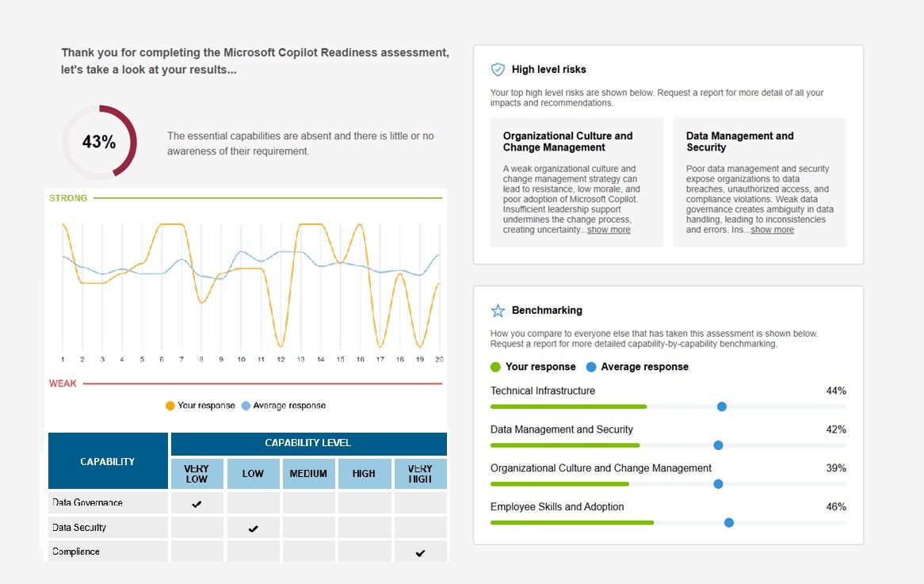The height and width of the screenshot is (584, 924).
Task: Click the green Your response legend marker in Benchmarking
Action: tap(494, 367)
